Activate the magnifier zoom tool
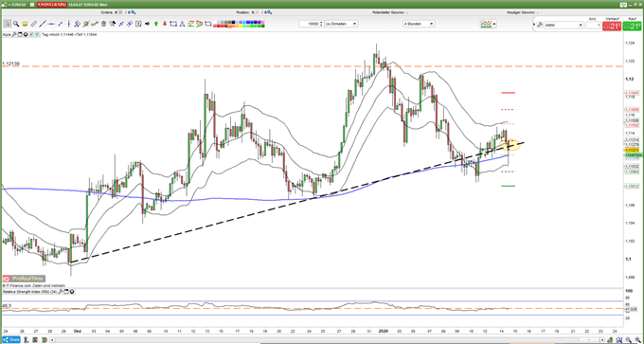Screen dimensions: 644x344 click(16, 24)
